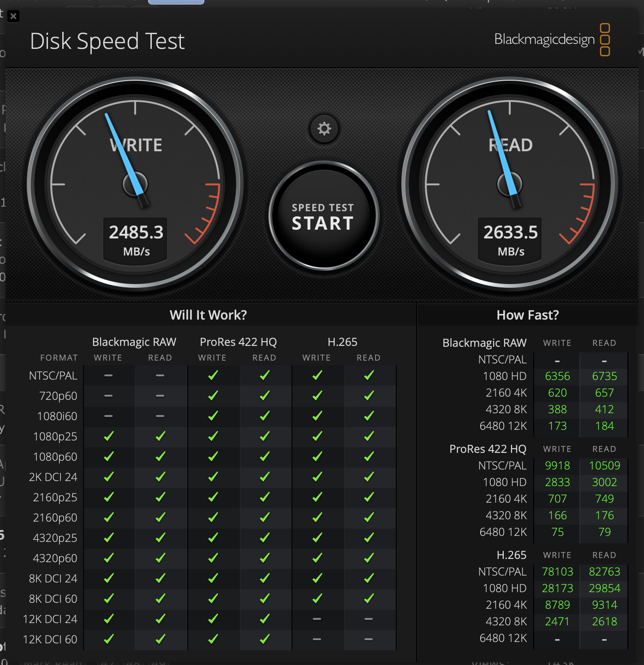Click Blackmagic RAW 6480 12K write value 173
Viewport: 644px width, 665px height.
coord(558,426)
